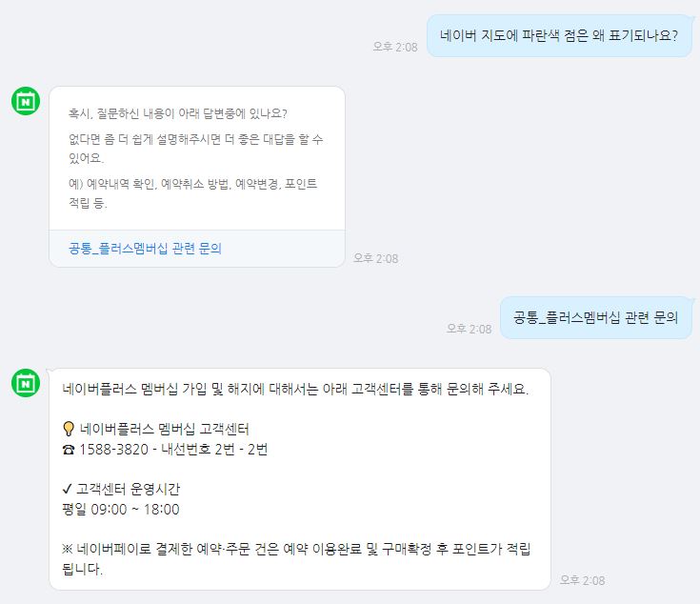Click the timestamp beside the sent 플러스멤버십 bubble

click(469, 329)
